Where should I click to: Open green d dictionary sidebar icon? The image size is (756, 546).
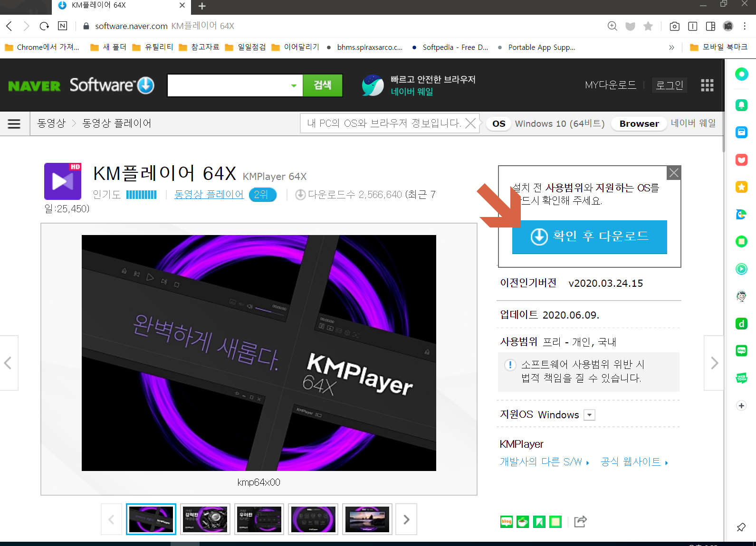coord(741,324)
